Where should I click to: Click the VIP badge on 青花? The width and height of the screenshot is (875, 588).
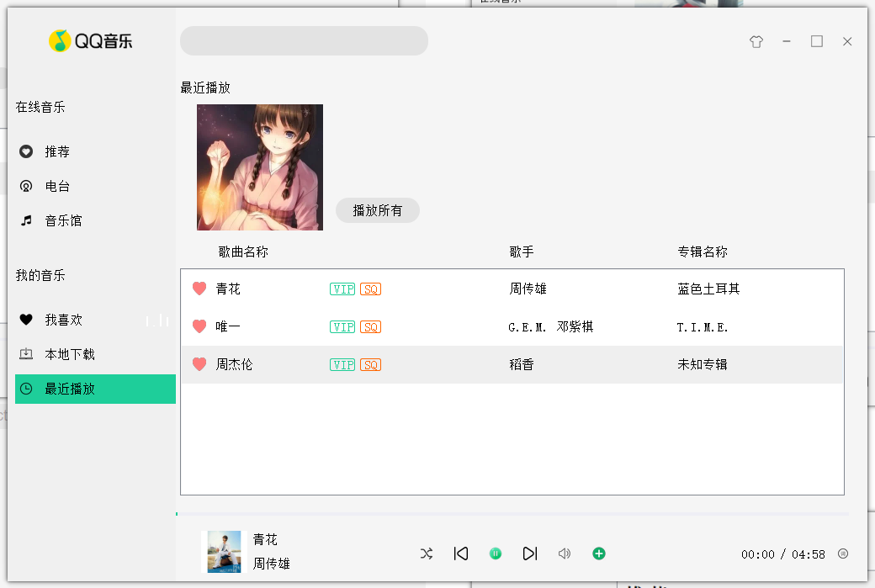[x=342, y=289]
